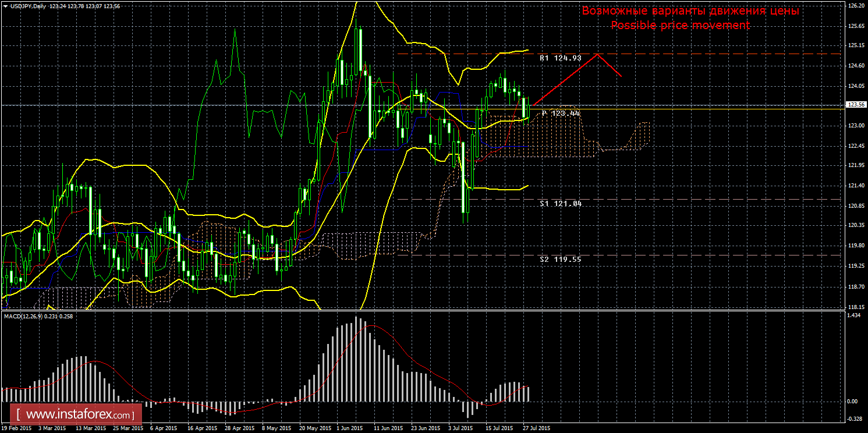Click the 124.60 price axis value
868x433 pixels.
click(x=855, y=66)
